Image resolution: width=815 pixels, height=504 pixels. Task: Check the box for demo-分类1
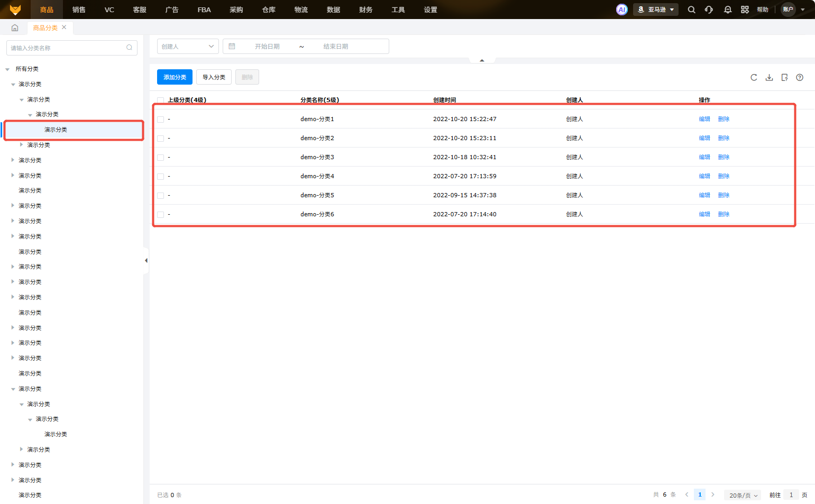click(160, 120)
